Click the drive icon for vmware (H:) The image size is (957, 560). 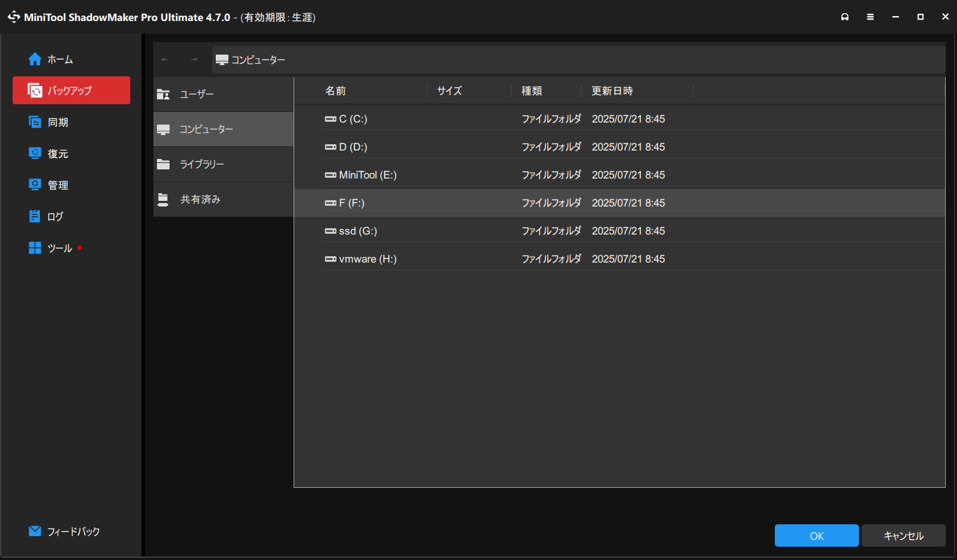coord(331,259)
